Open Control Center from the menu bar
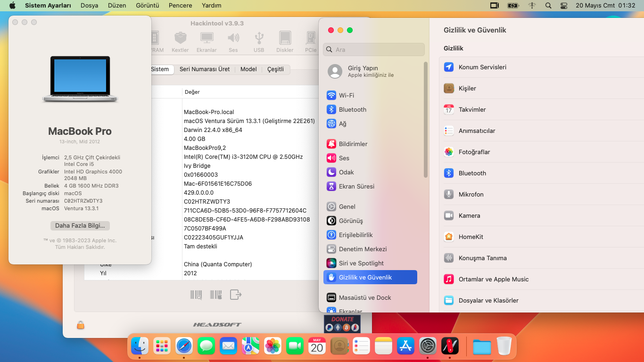 [564, 6]
